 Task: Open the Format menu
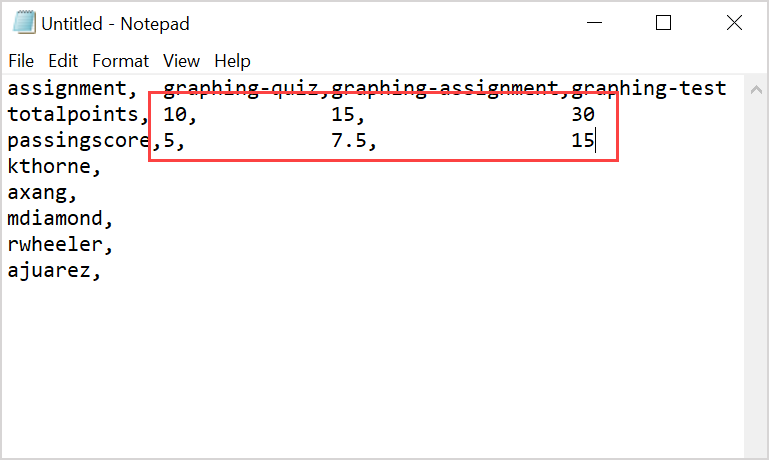point(120,61)
